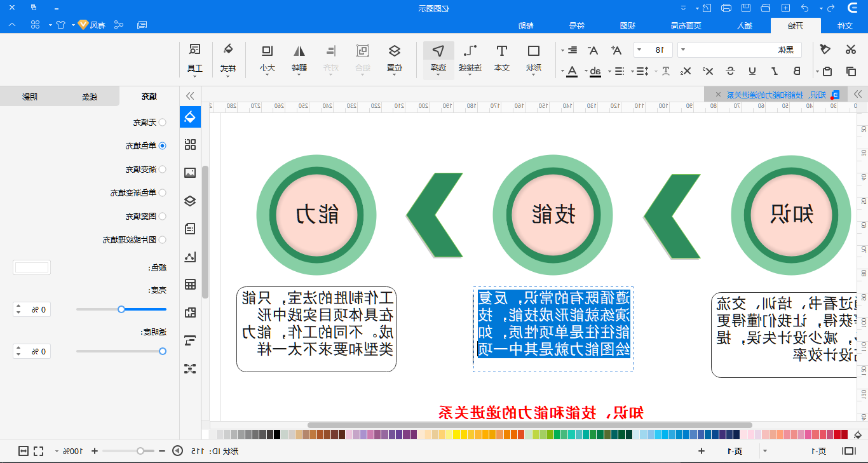Add a new page with the plus button
This screenshot has height=463, width=868.
[702, 451]
